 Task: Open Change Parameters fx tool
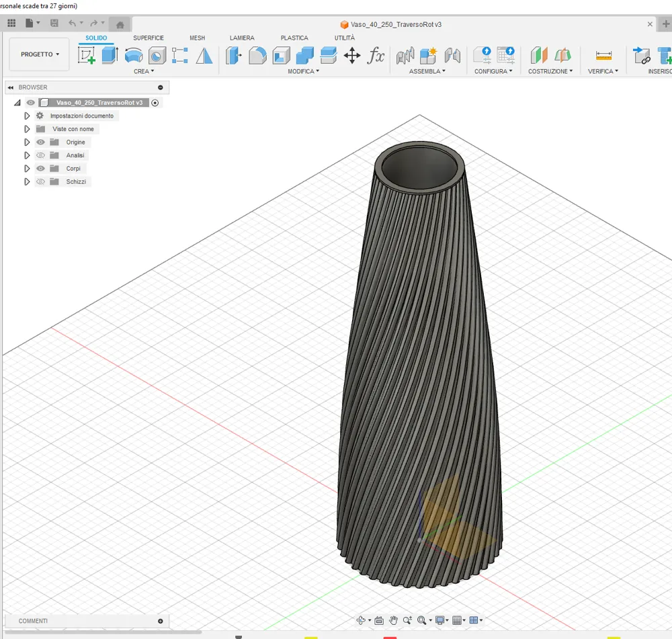click(376, 56)
